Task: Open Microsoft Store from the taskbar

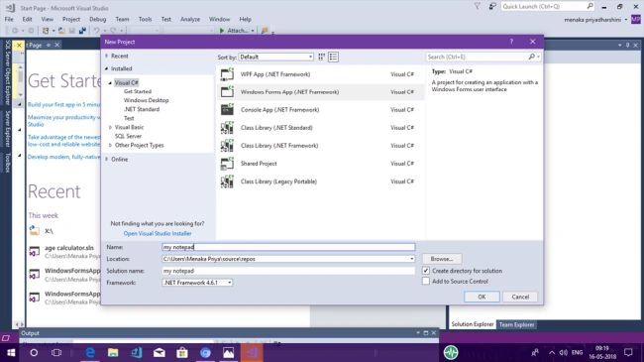Action: (x=182, y=352)
